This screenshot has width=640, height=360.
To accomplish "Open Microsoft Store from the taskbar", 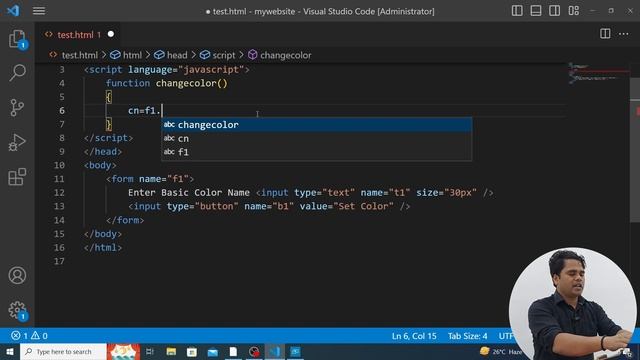I will (x=192, y=351).
